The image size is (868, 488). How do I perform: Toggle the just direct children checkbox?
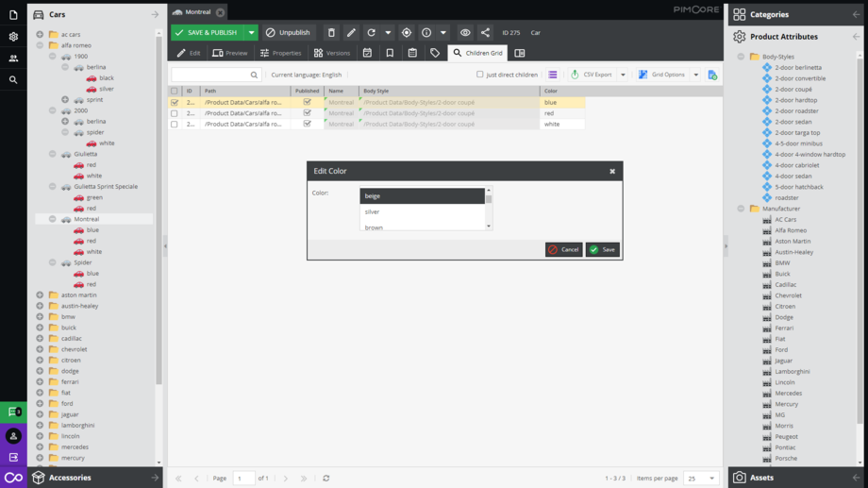(479, 75)
